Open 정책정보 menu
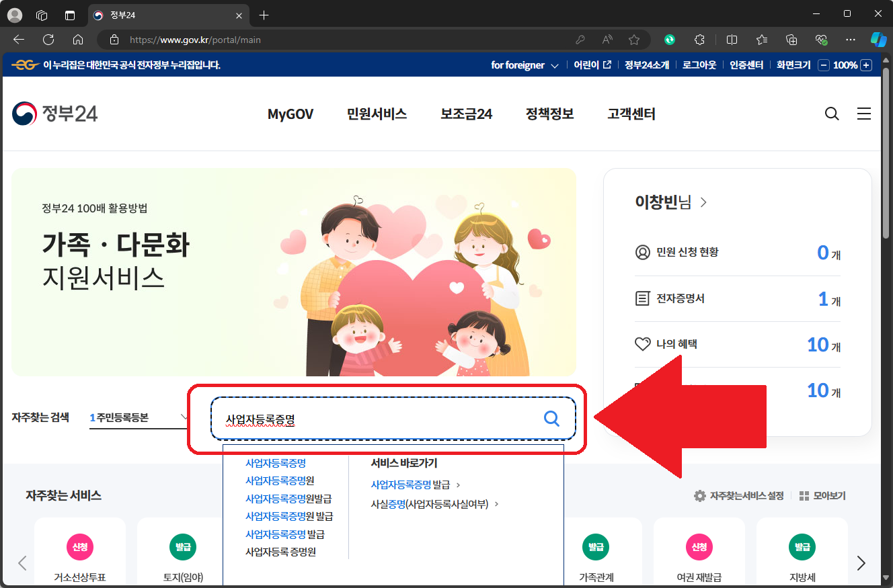 click(550, 114)
